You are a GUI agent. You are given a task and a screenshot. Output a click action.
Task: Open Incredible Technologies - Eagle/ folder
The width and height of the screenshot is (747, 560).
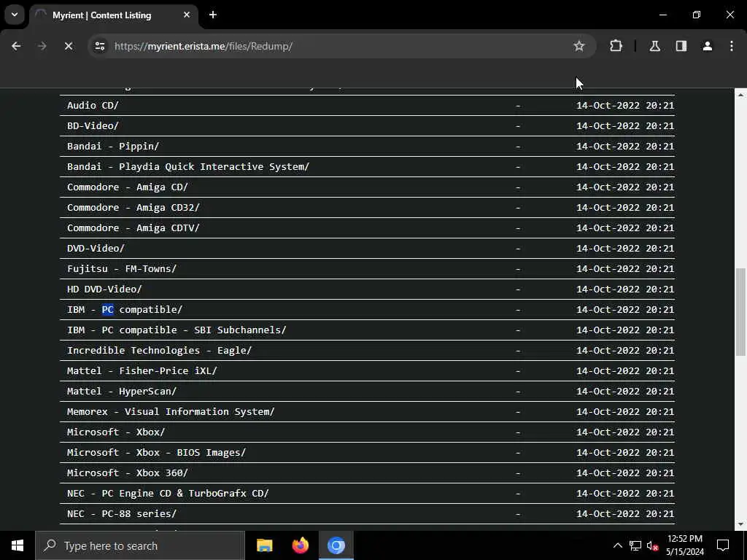point(160,351)
